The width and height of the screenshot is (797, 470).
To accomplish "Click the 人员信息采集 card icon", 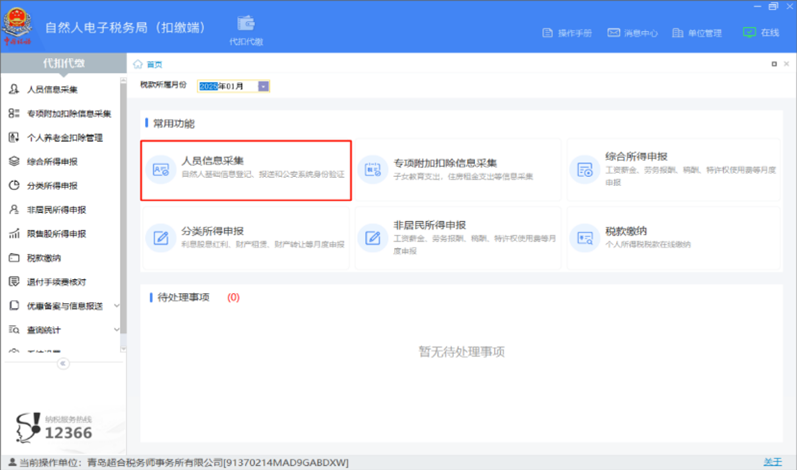I will coord(161,170).
